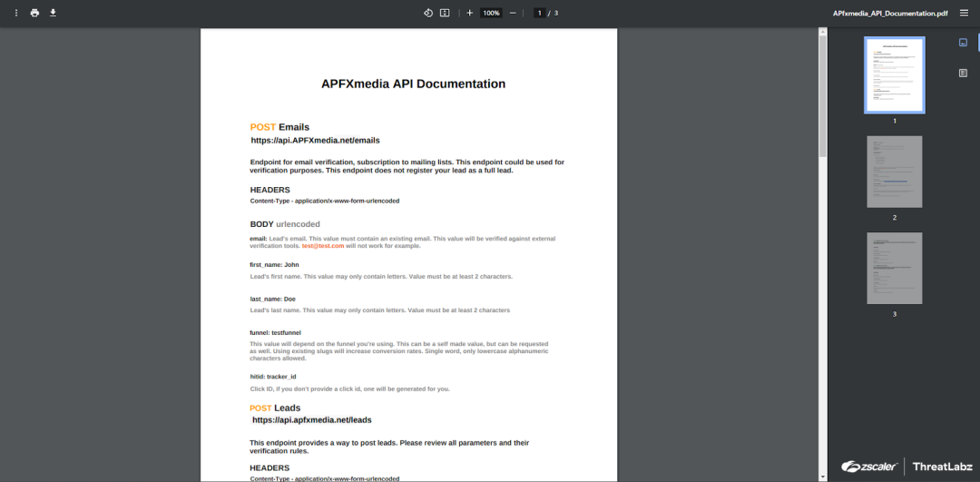
Task: Click the APFxmedia_API_Documentation.pdf file title
Action: 888,13
